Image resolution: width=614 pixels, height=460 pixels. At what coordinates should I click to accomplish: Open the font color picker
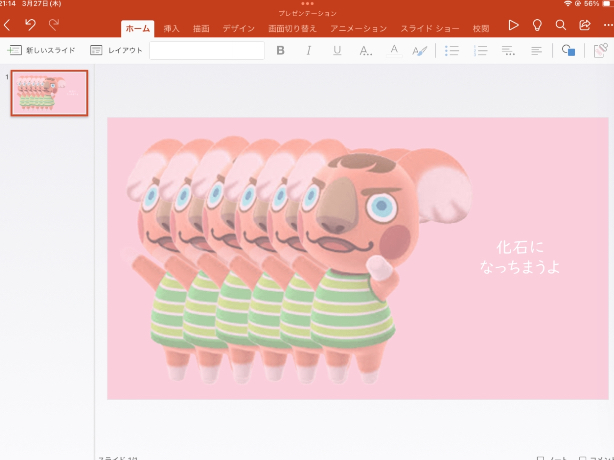(x=394, y=51)
